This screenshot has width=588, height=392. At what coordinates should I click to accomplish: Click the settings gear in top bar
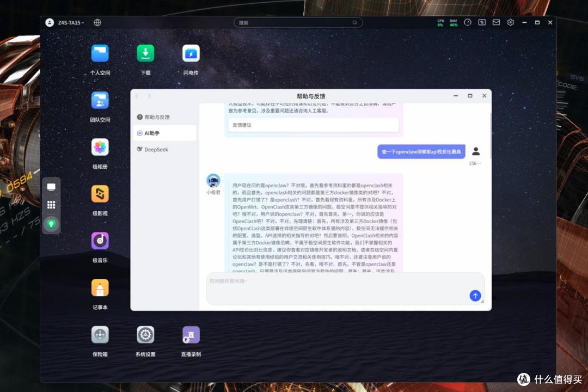pos(510,22)
